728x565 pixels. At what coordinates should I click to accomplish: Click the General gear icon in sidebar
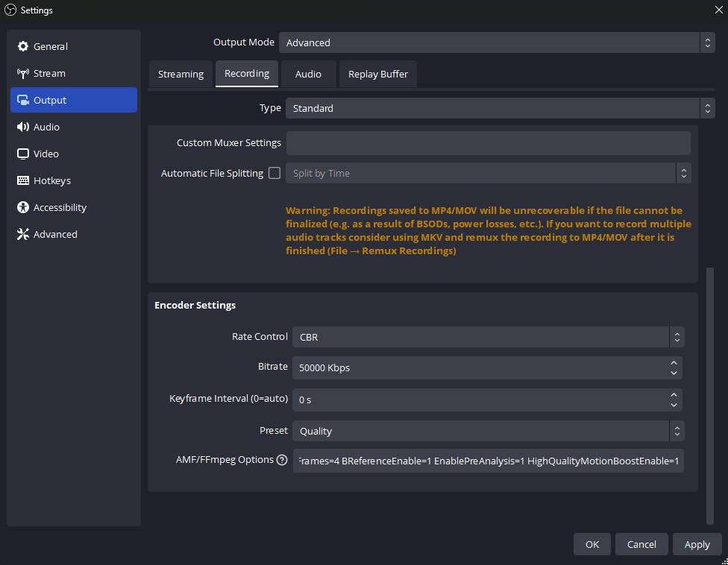[x=23, y=46]
